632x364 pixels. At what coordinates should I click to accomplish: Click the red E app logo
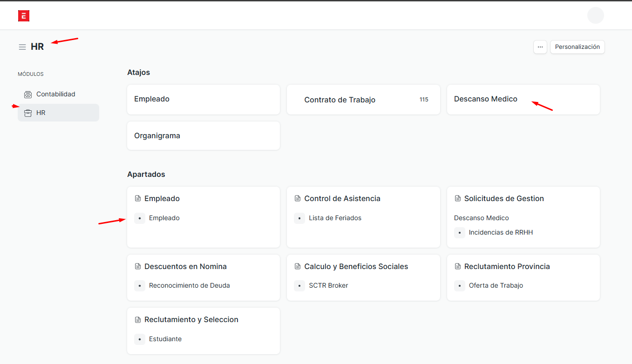[x=24, y=16]
